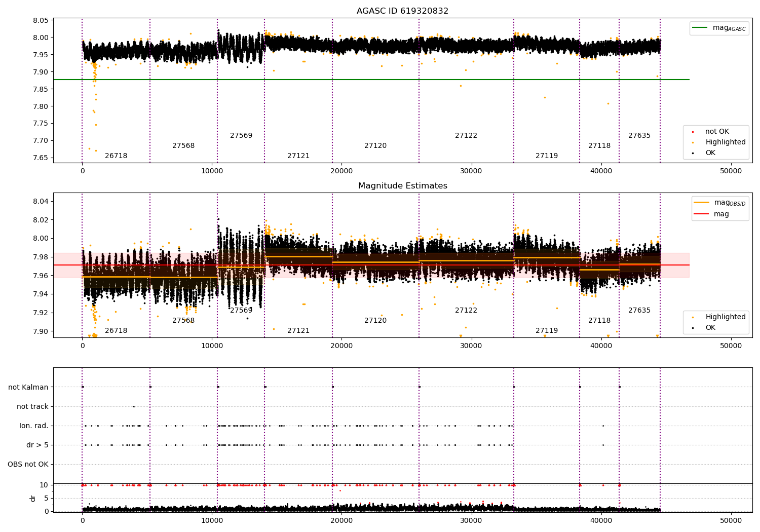Click obsid label 27635 in Magnitude Estimates plot
Image resolution: width=760 pixels, height=532 pixels.
(639, 311)
